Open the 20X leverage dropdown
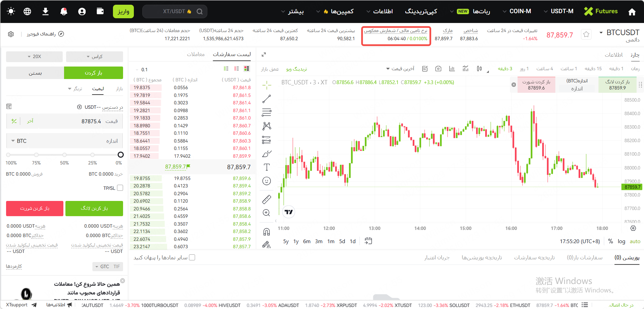Screen dimensions: 644x309 coord(34,57)
